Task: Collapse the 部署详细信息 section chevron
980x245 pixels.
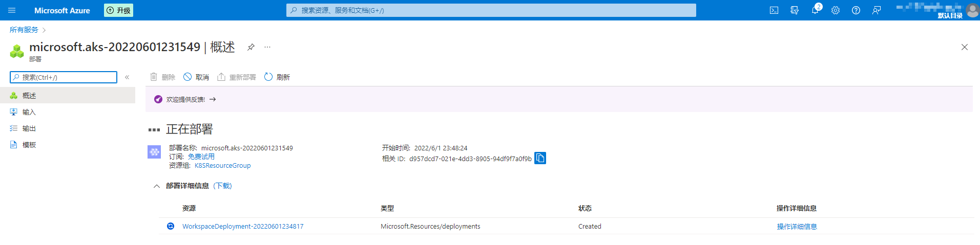Action: coord(157,186)
